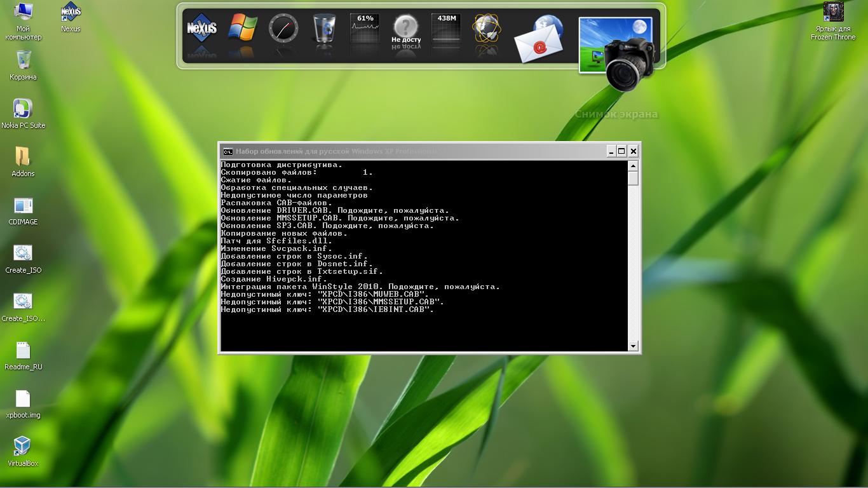Select the VirtualBox desktop shortcut
868x488 pixels.
click(x=23, y=446)
